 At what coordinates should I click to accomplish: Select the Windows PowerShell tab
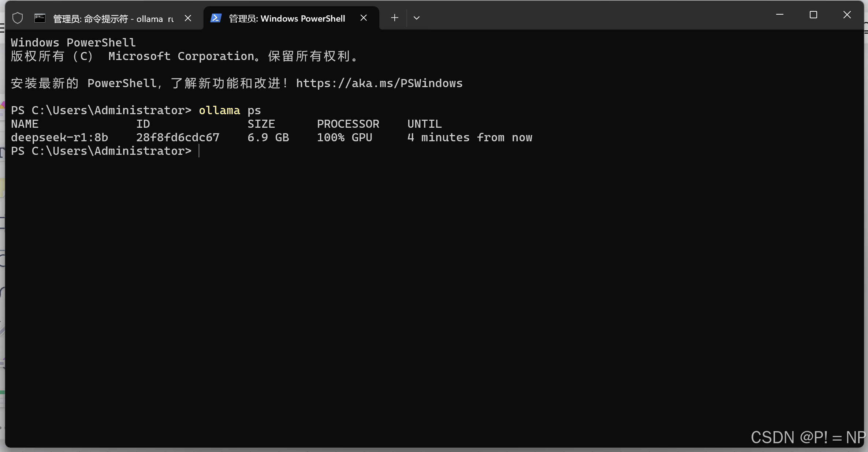tap(287, 19)
